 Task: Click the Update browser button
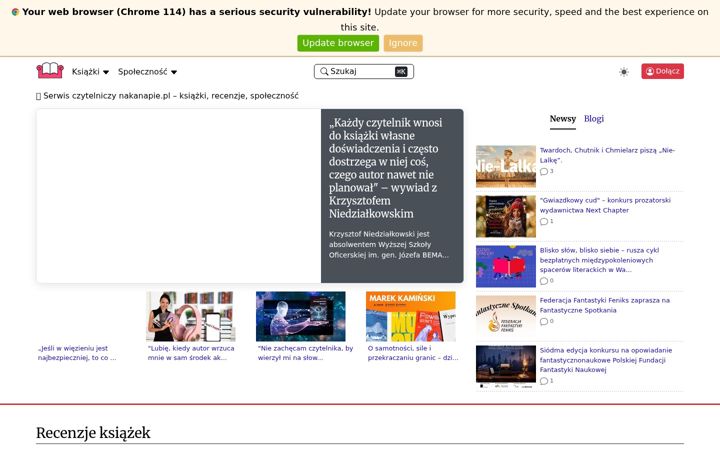(338, 43)
